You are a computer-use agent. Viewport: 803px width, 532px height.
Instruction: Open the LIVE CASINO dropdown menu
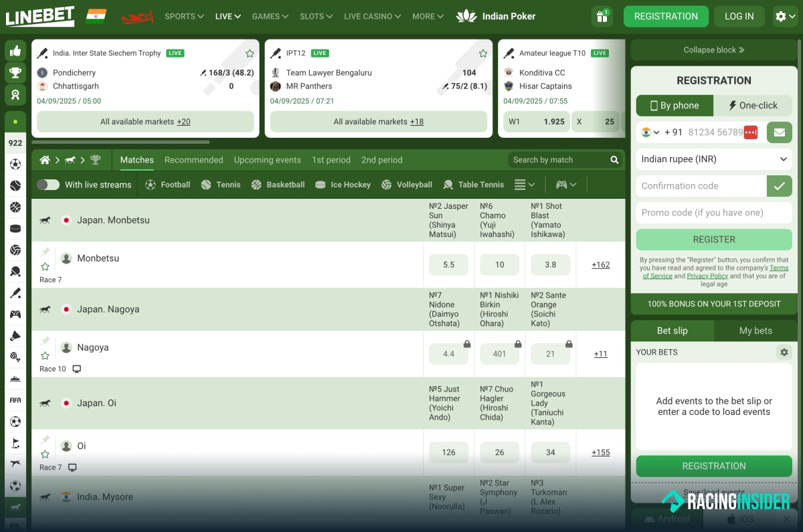pos(373,16)
